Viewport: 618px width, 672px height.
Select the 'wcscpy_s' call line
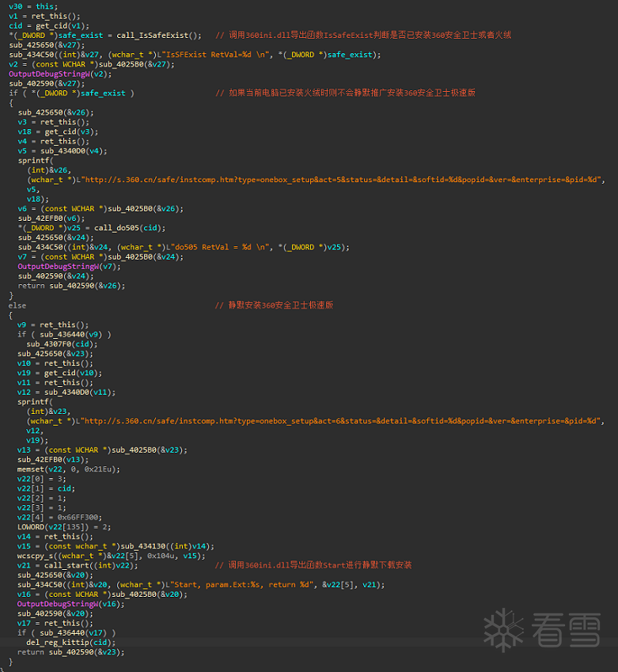click(112, 556)
